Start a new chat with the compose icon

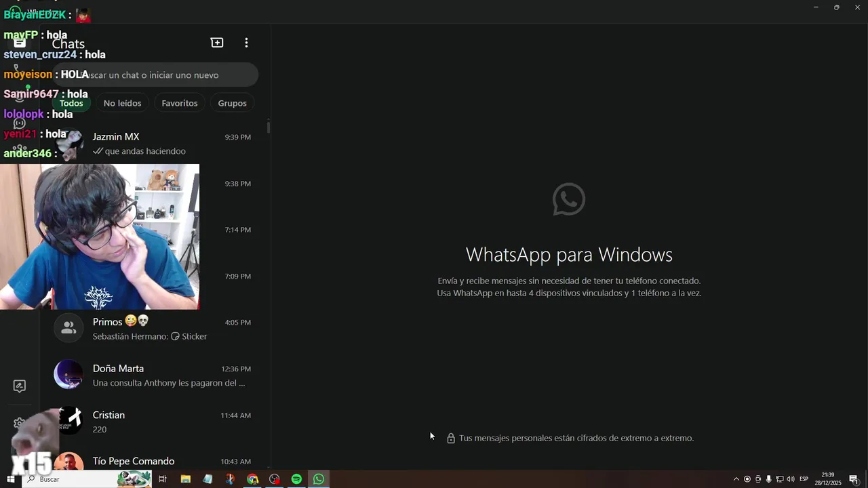(x=217, y=43)
